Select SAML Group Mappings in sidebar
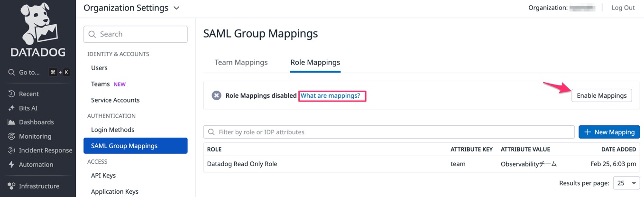Viewport: 644px width, 197px height. coord(136,146)
